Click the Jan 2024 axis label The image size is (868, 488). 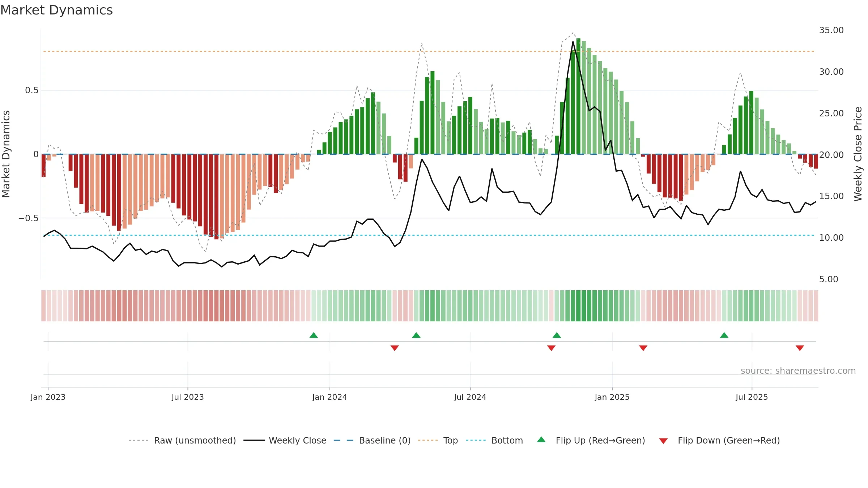point(329,397)
